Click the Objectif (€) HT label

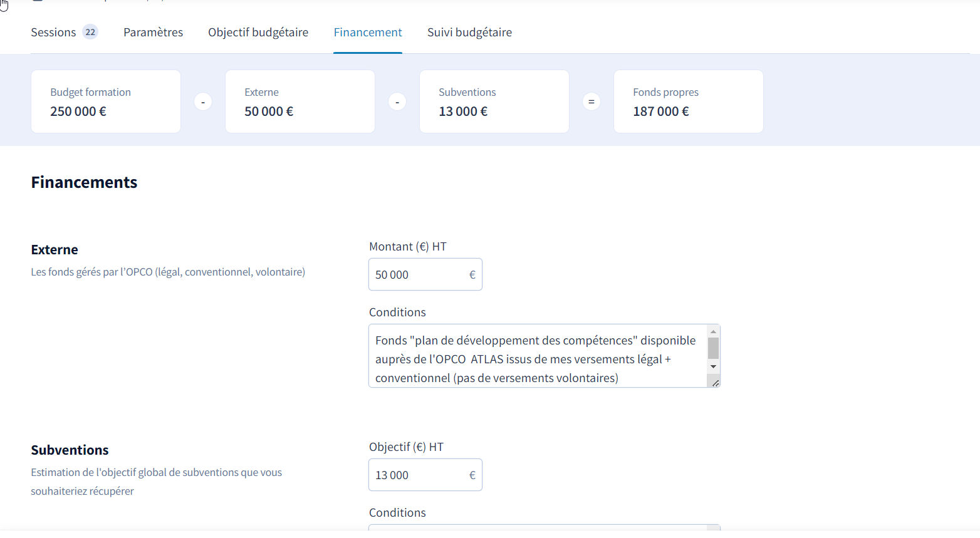pyautogui.click(x=406, y=447)
